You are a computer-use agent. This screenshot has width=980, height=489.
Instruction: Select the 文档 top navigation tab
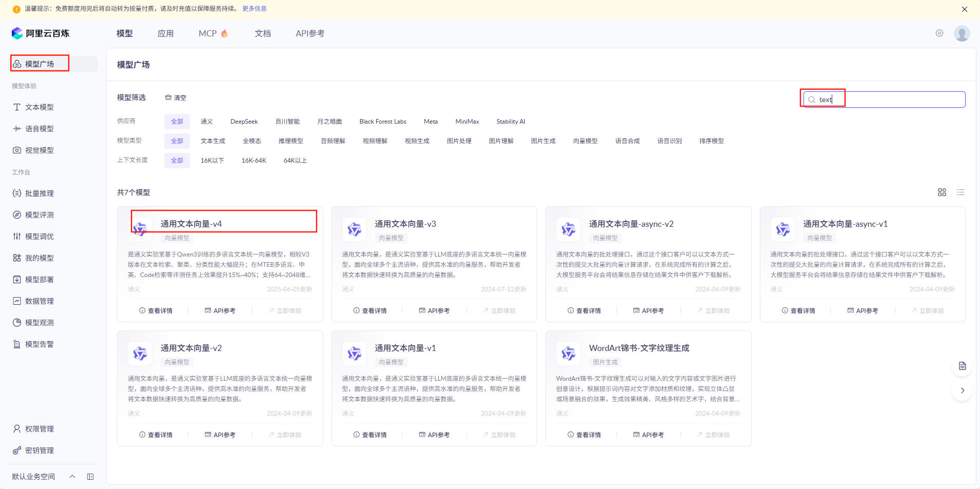[x=263, y=33]
